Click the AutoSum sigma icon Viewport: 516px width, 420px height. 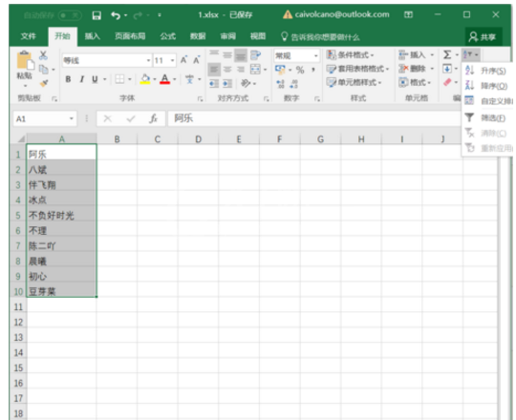[447, 54]
